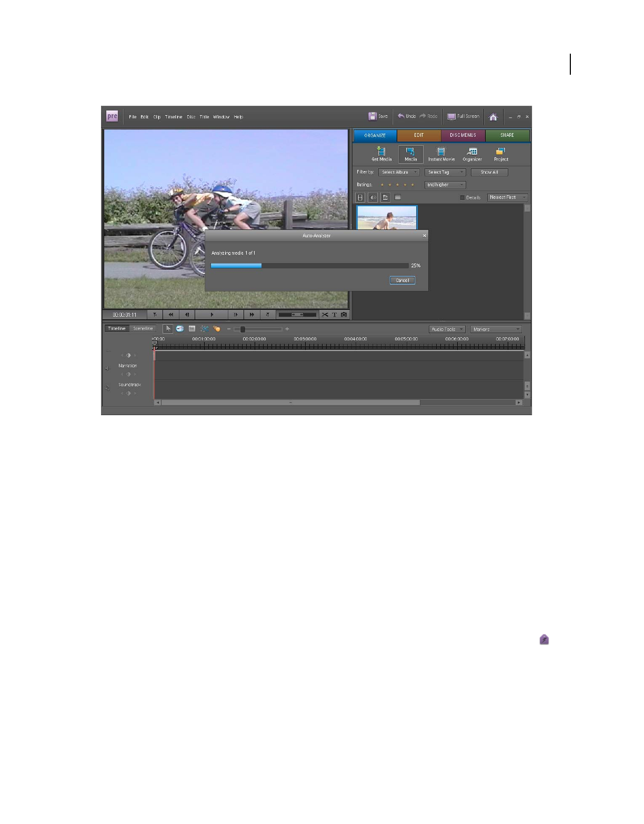Undo the last action
This screenshot has height=824, width=644.
tap(407, 116)
